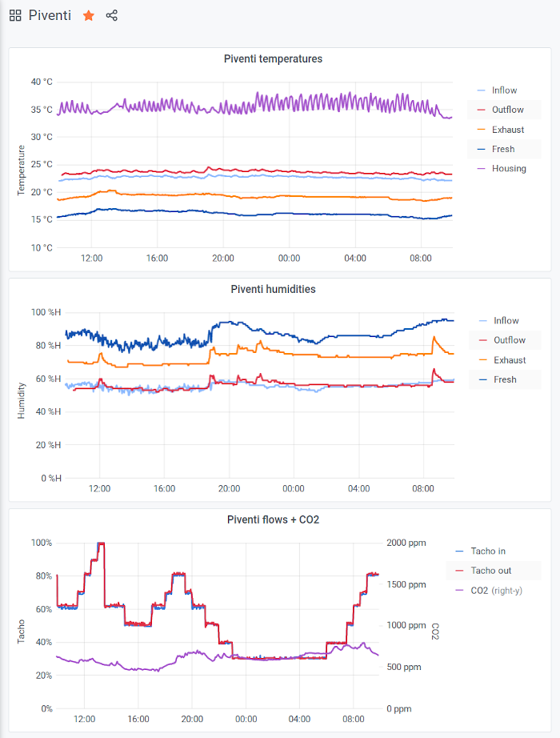Toggle Exhaust series in humidities legend
Image resolution: width=560 pixels, height=738 pixels.
(x=510, y=360)
